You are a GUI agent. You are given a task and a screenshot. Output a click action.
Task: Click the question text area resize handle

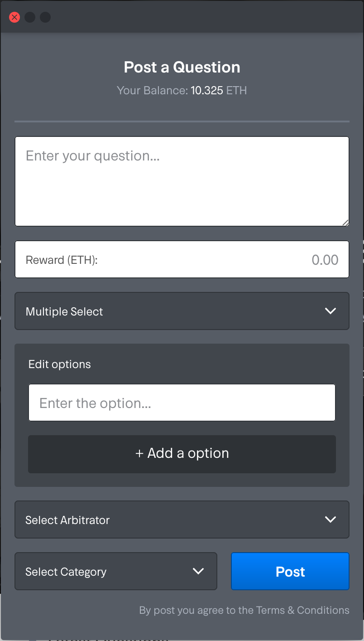point(345,222)
